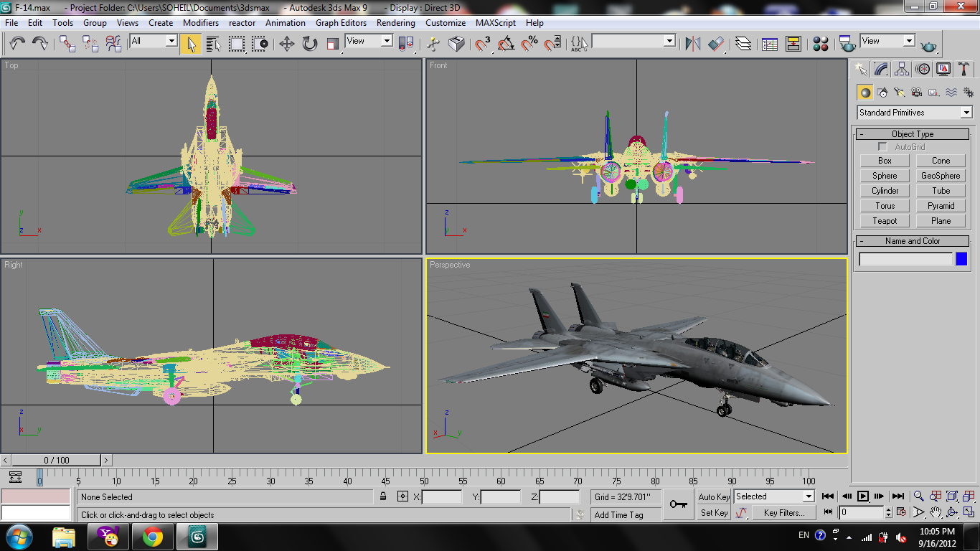Screen dimensions: 980x551
Task: Toggle Key Mode next to frame field
Action: pyautogui.click(x=829, y=512)
